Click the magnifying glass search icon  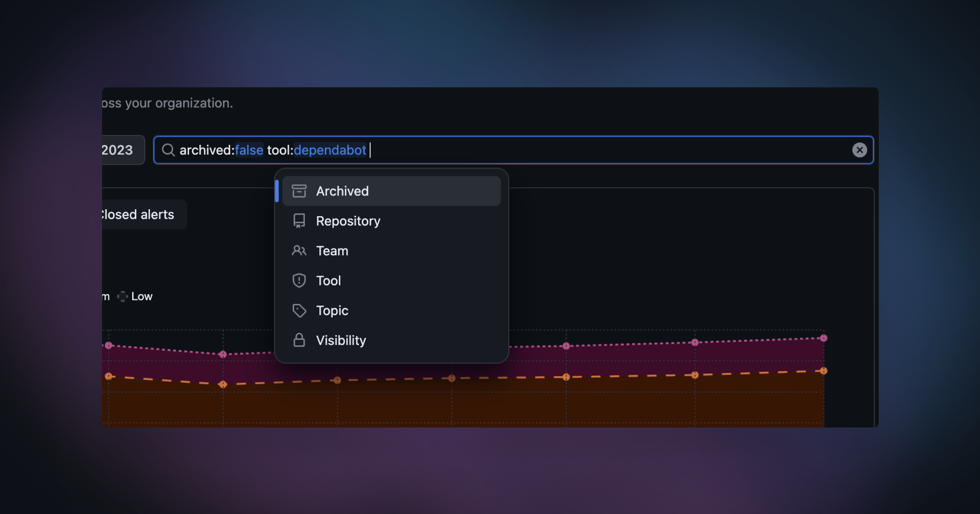click(168, 150)
